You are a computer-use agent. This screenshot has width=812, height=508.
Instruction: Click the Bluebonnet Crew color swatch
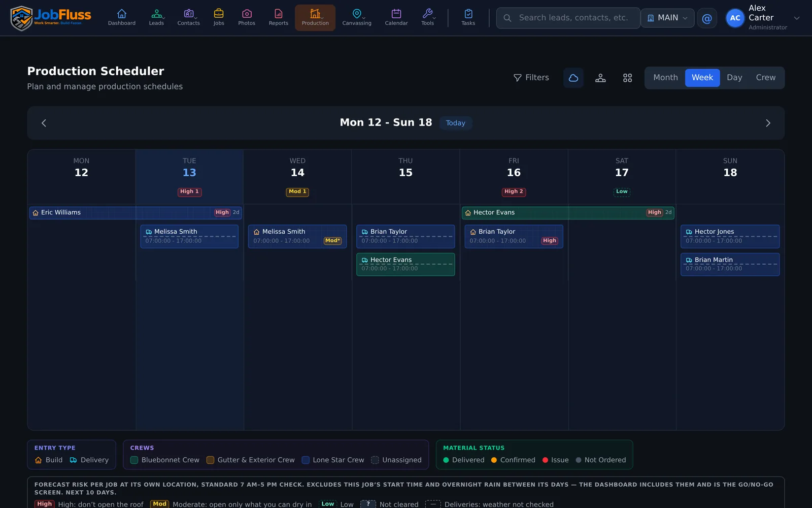click(x=134, y=460)
